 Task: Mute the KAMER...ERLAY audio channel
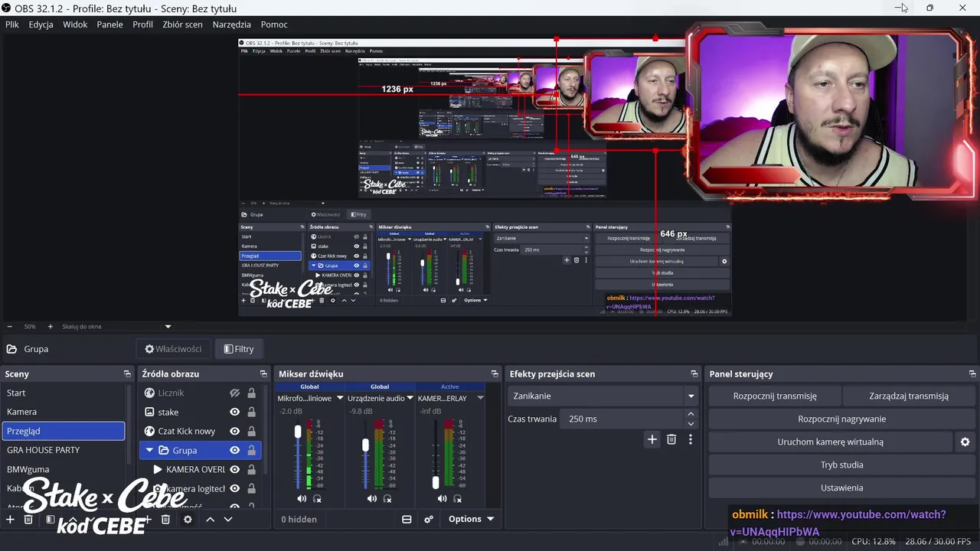tap(442, 499)
